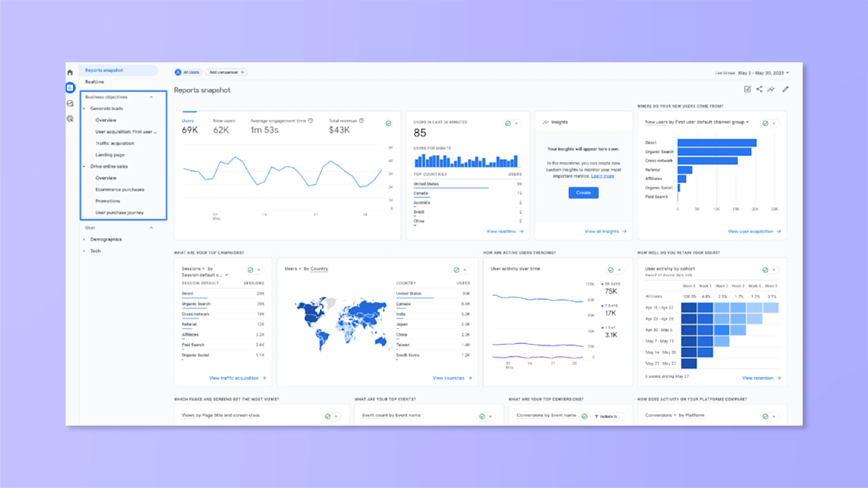This screenshot has width=868, height=488.
Task: Click green check on Conversions by Event name
Action: click(584, 416)
